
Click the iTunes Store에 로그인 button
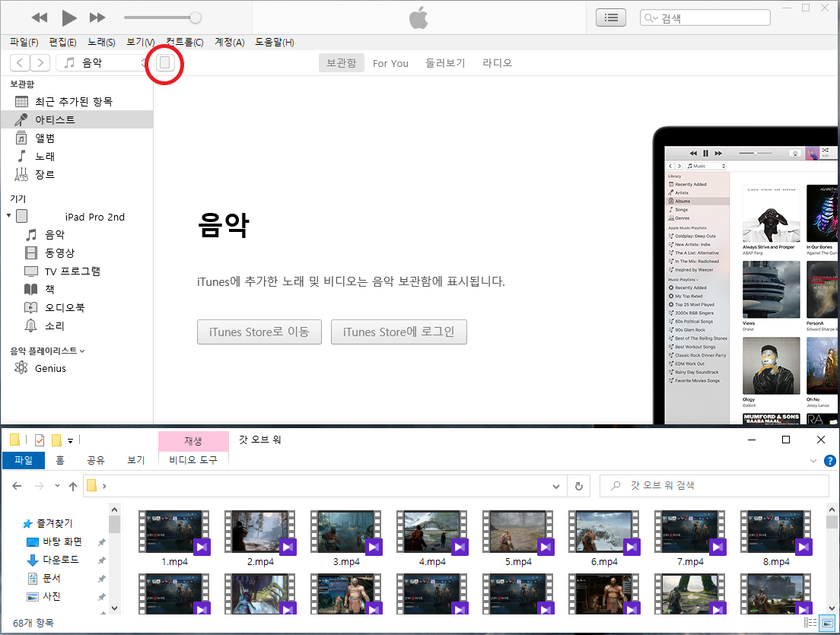(399, 332)
